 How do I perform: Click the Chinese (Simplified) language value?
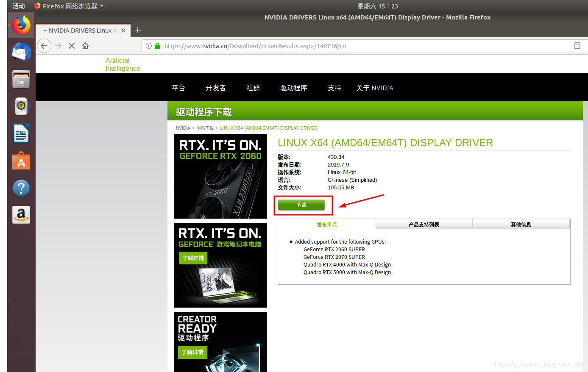[352, 180]
